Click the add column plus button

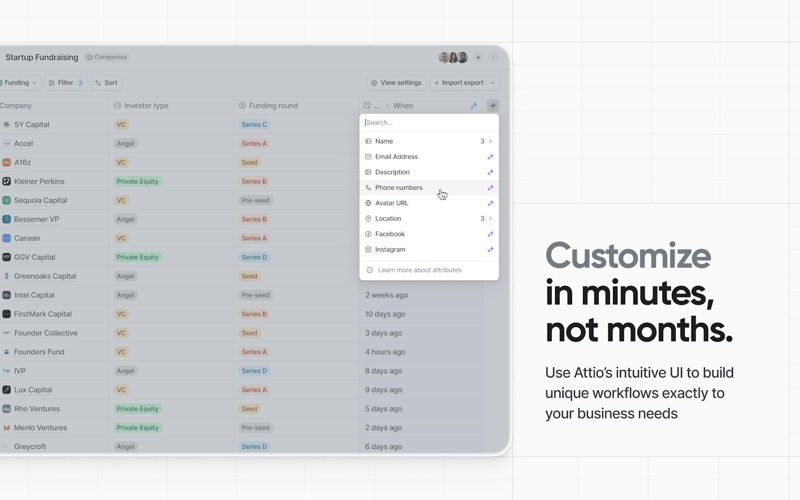pyautogui.click(x=493, y=106)
